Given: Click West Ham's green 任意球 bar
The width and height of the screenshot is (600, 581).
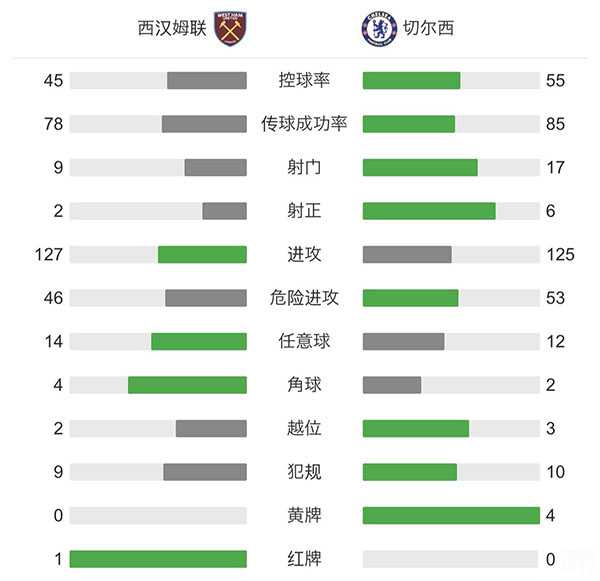Looking at the screenshot, I should [x=199, y=341].
